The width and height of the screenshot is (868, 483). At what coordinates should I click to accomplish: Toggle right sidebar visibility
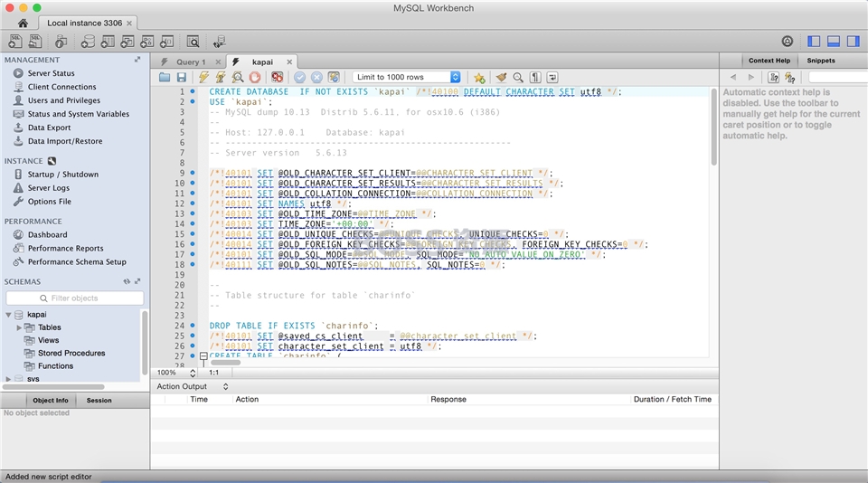point(854,41)
